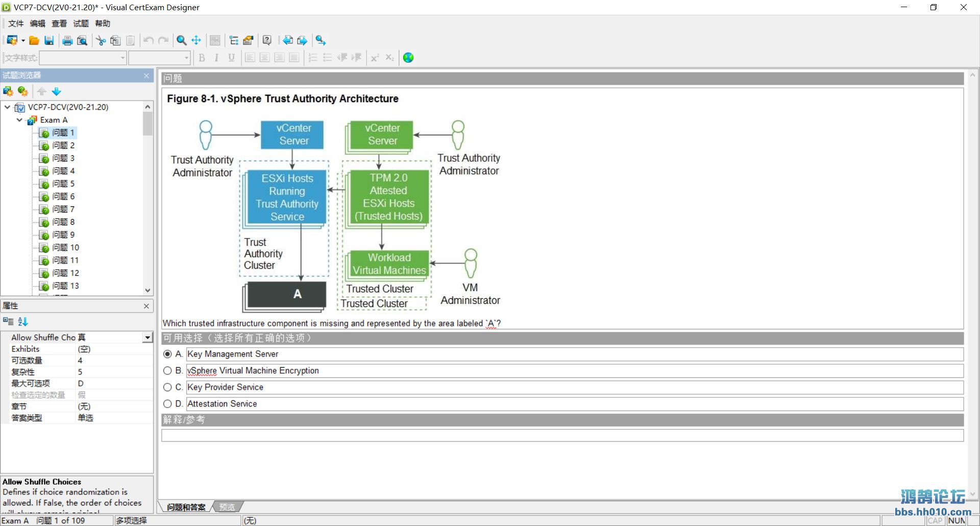Select answer D Attestation Service

pyautogui.click(x=167, y=404)
